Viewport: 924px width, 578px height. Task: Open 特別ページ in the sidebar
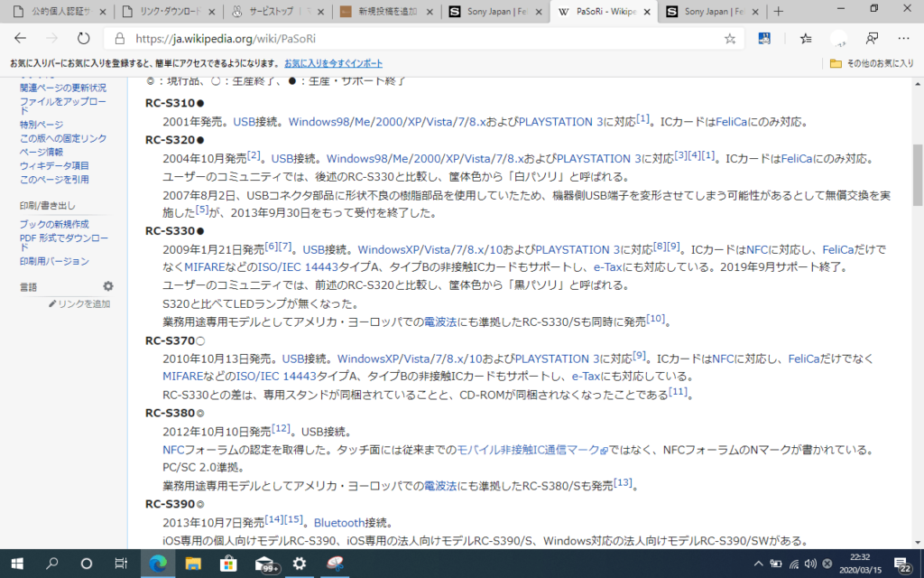click(x=42, y=125)
